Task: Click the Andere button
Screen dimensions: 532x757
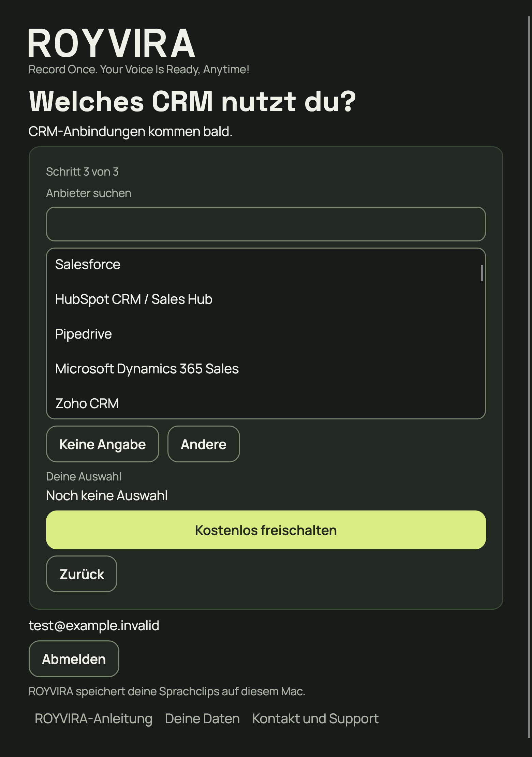Action: tap(204, 444)
